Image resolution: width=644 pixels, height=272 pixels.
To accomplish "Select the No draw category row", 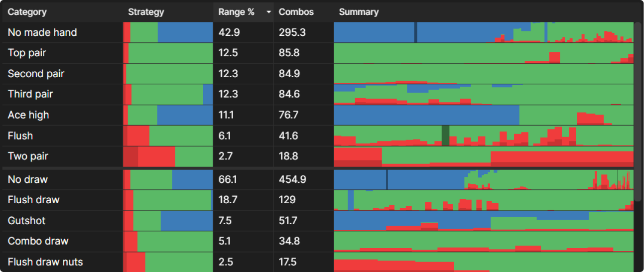I will tap(28, 179).
